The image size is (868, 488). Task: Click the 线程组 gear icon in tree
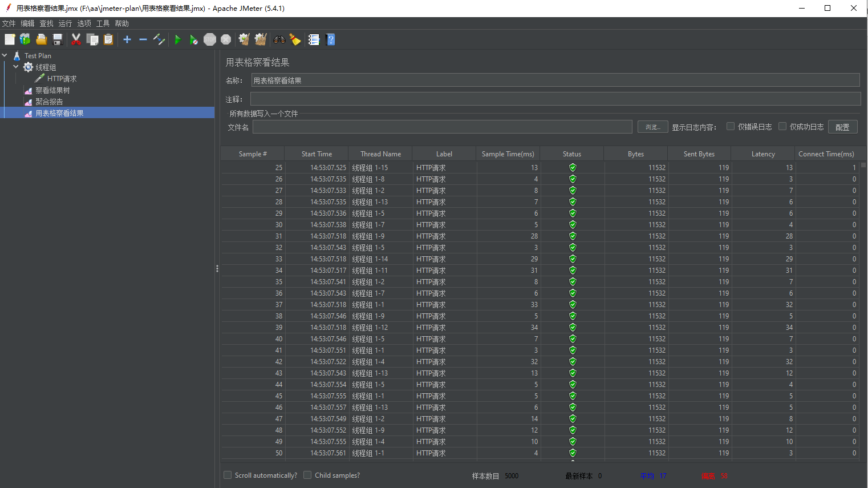pos(28,67)
